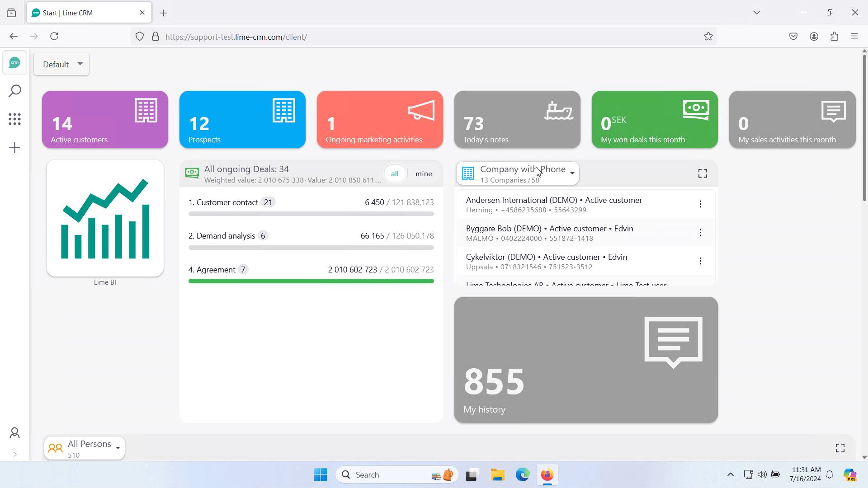The width and height of the screenshot is (868, 488).
Task: Click the green Agreement progress bar
Action: pos(311,281)
